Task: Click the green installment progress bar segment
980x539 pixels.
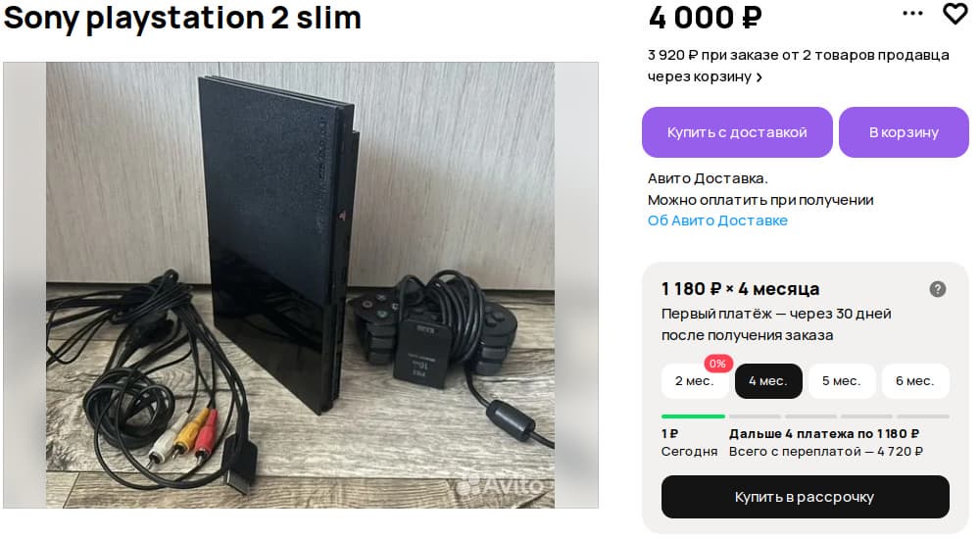Action: coord(693,416)
